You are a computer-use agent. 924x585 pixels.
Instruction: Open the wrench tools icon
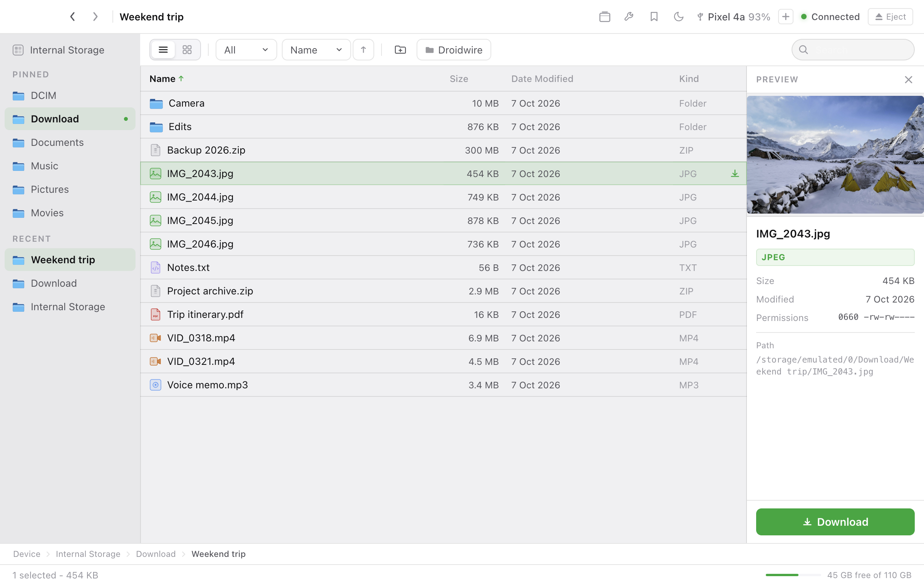coord(629,17)
